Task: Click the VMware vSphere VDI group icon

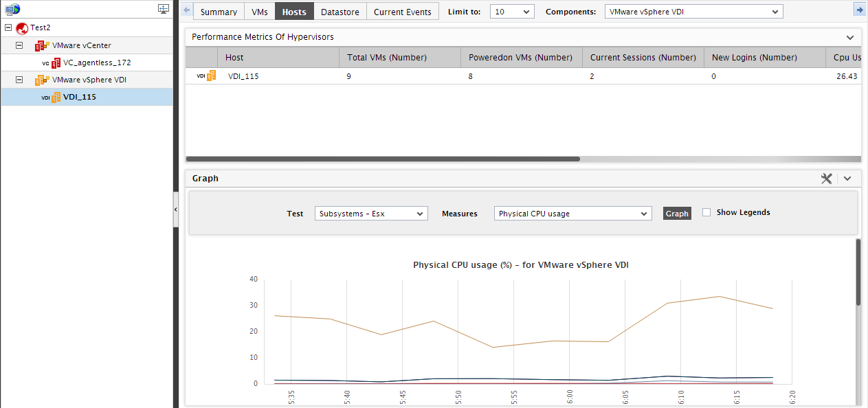Action: click(42, 80)
